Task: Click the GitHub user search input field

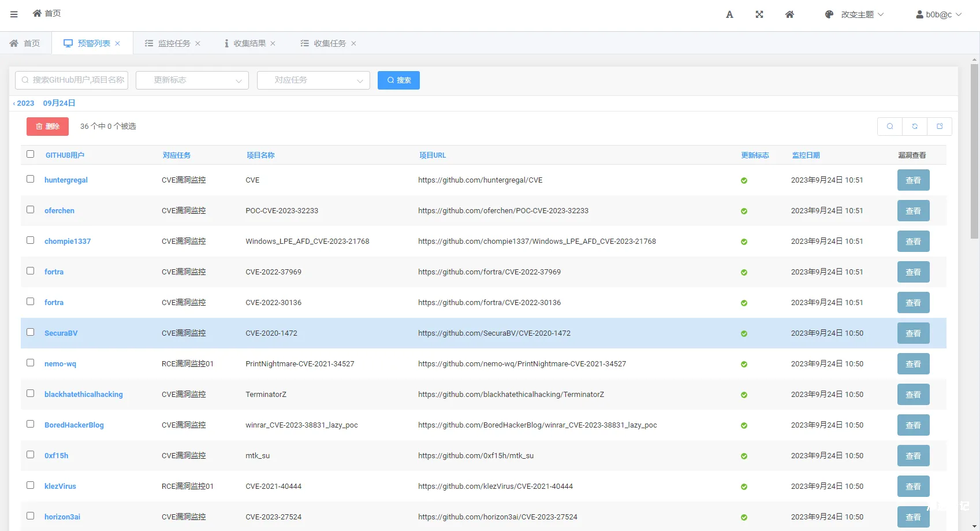Action: pos(72,80)
